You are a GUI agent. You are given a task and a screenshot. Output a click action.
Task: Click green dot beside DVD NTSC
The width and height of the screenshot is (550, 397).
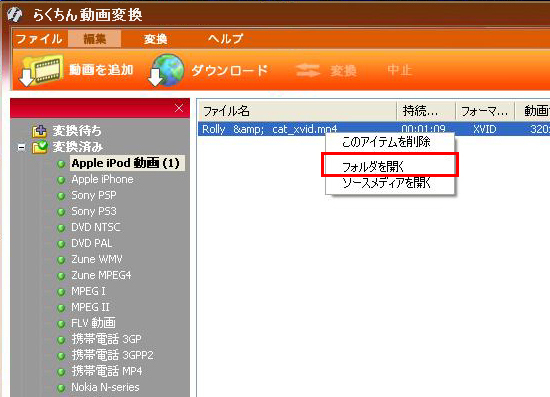point(61,228)
